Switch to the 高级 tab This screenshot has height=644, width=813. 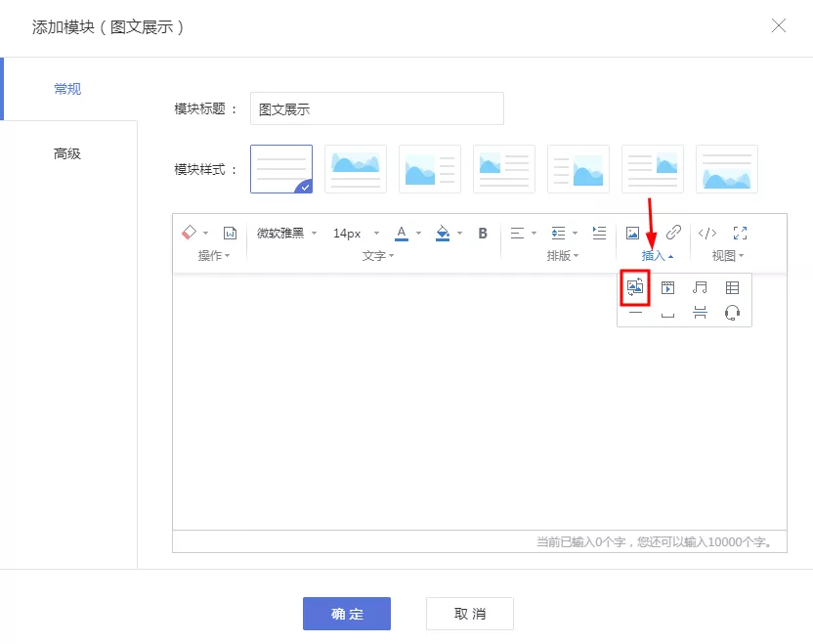click(68, 153)
